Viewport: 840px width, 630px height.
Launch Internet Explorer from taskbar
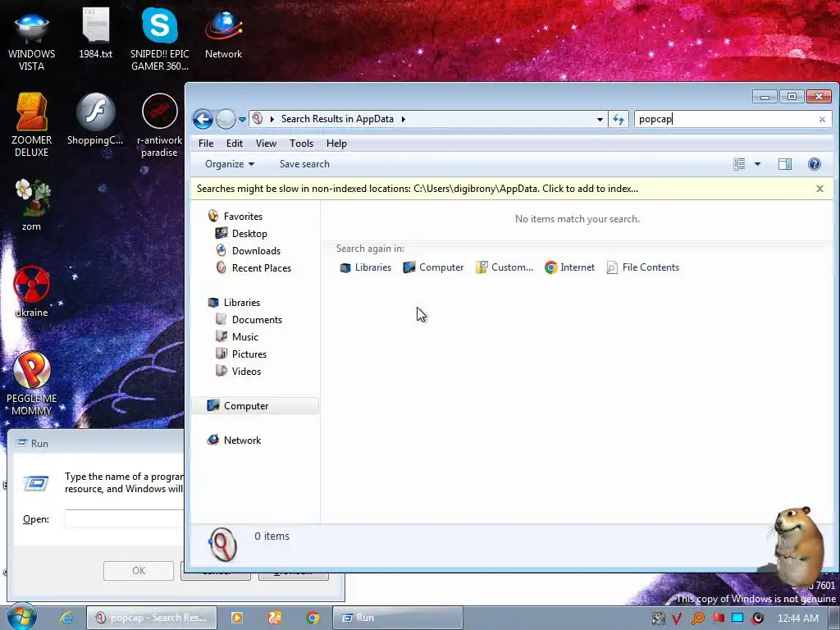(x=66, y=618)
